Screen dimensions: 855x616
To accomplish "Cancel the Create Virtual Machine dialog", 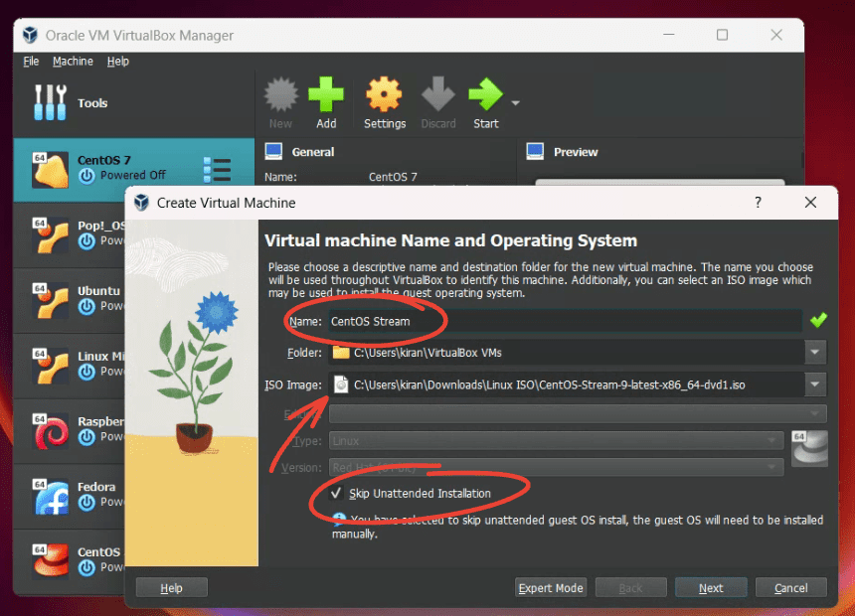I will [x=790, y=587].
